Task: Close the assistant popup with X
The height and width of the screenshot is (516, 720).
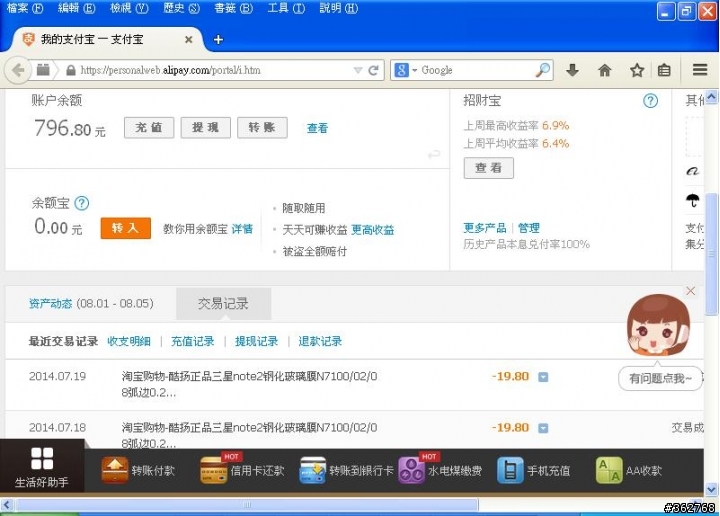Action: coord(690,291)
